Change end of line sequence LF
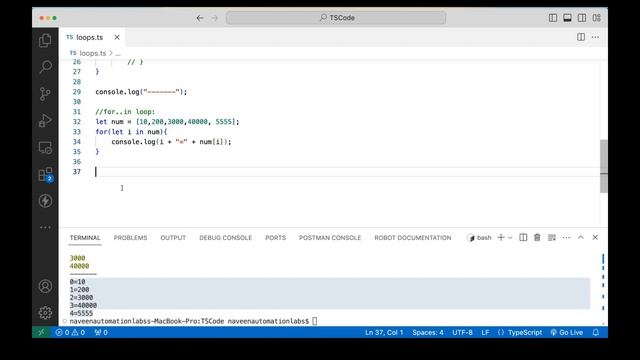This screenshot has height=360, width=640. pos(485,332)
